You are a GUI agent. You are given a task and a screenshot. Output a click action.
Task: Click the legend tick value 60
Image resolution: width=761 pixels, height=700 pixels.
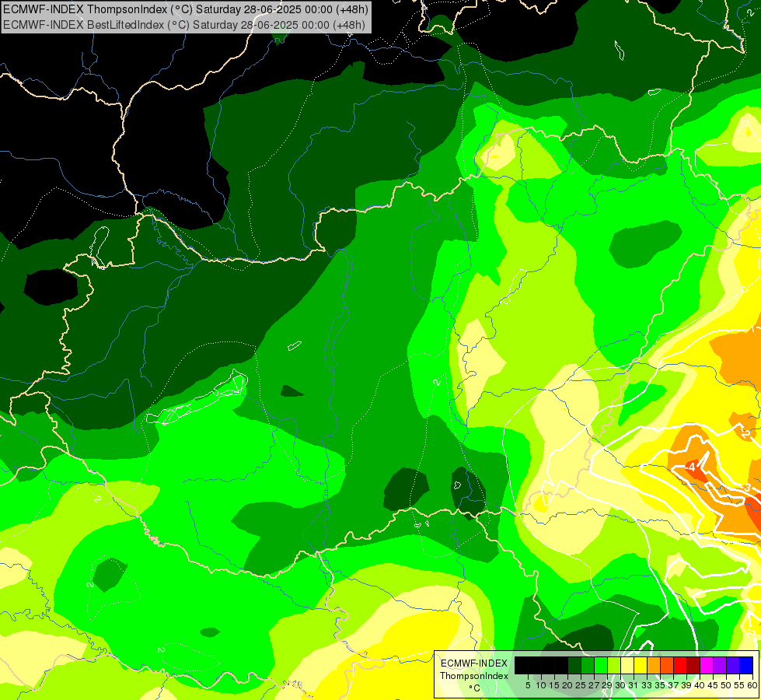[x=752, y=685]
